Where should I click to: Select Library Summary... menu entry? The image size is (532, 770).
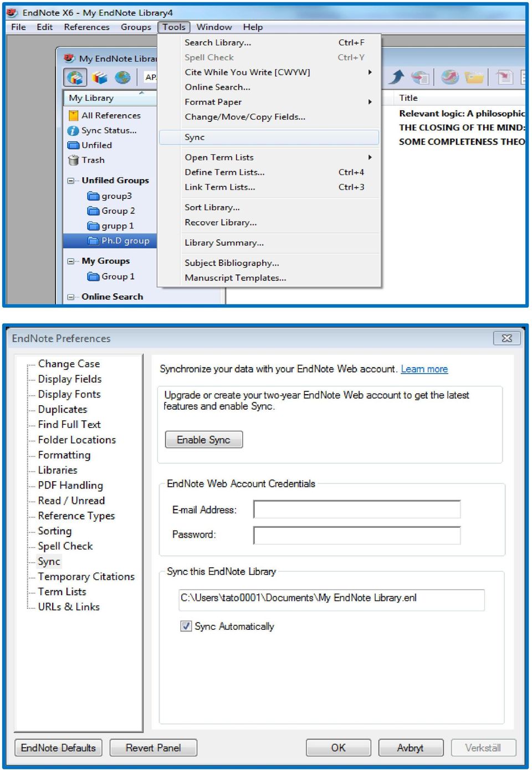coord(269,243)
